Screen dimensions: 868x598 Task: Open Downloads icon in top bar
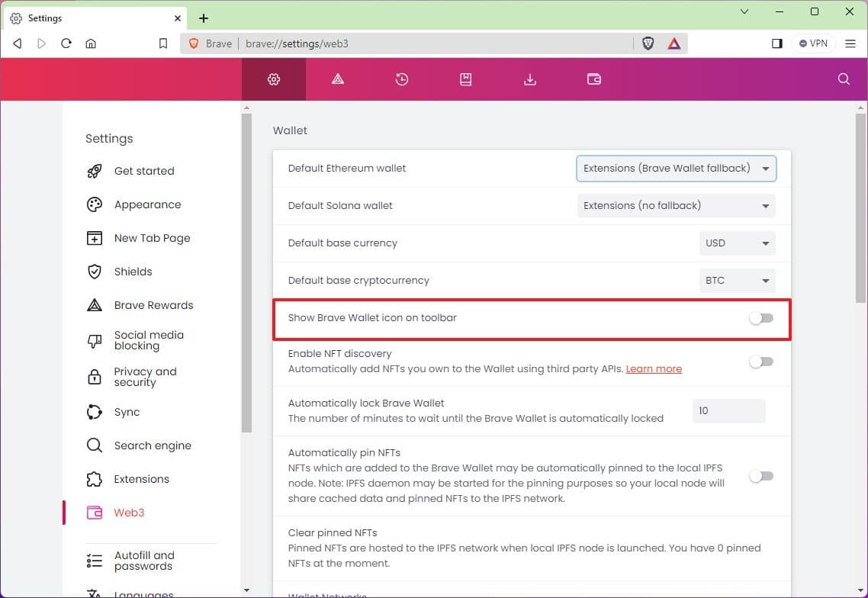529,79
